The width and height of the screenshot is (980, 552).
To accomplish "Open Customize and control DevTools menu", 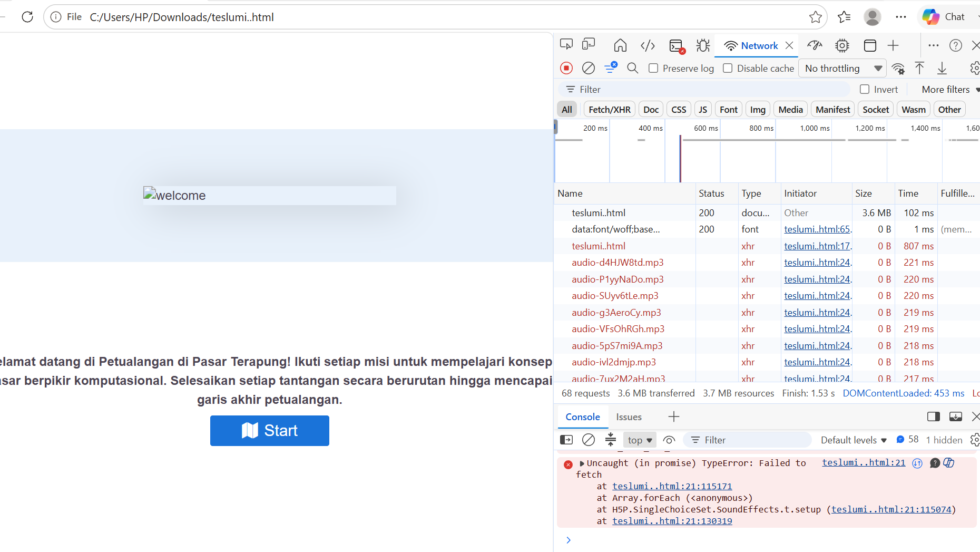I will 934,45.
